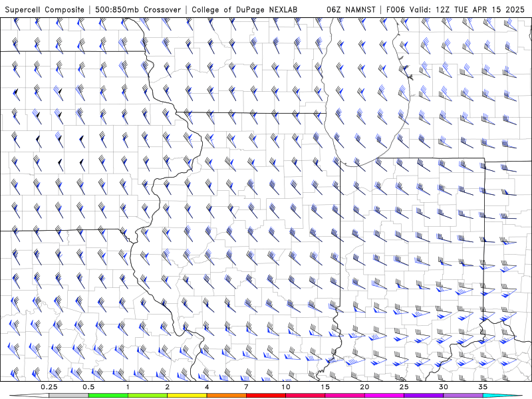Click the green 0.5–1 color bar segment

pos(108,396)
